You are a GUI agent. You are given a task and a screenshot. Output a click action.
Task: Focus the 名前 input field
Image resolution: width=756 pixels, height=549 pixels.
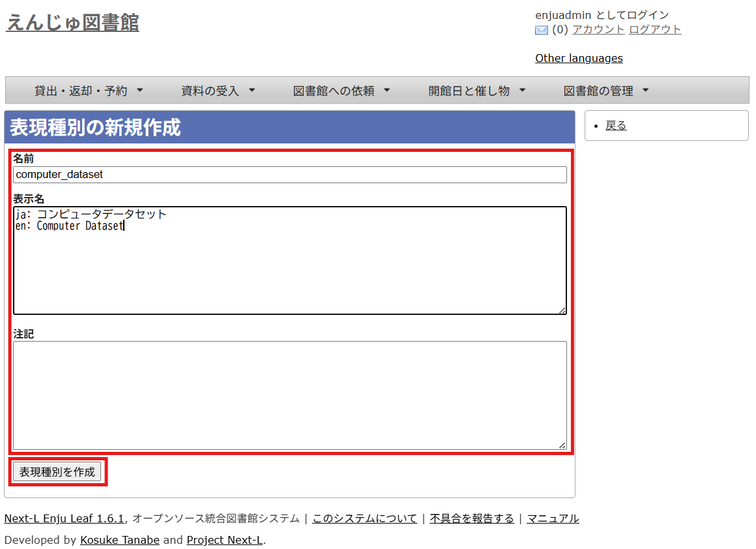(x=290, y=175)
